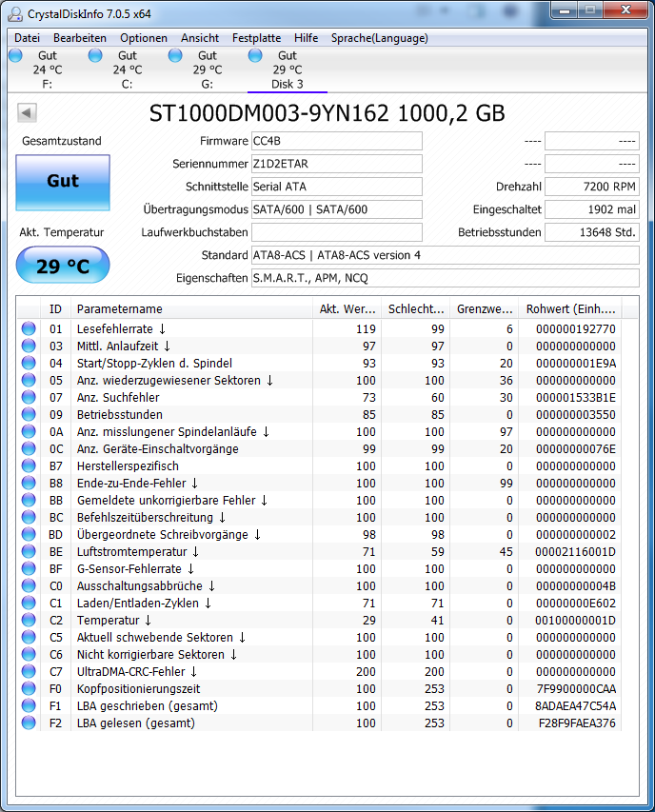Click the Eigenschaften field S.M.A.R.T., APM, NCQ
This screenshot has width=655, height=812.
coord(446,278)
